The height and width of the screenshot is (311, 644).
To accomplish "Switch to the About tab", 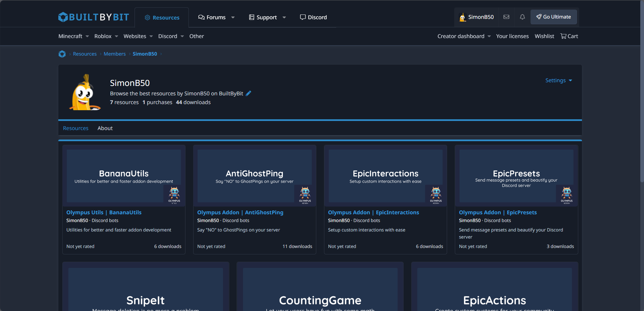I will pos(105,128).
